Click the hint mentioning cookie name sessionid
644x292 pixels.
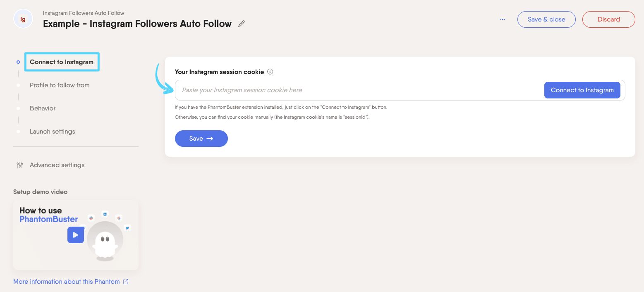tap(272, 117)
